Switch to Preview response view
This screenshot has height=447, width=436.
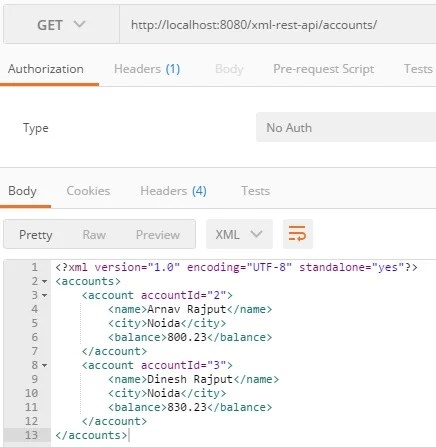coord(158,235)
